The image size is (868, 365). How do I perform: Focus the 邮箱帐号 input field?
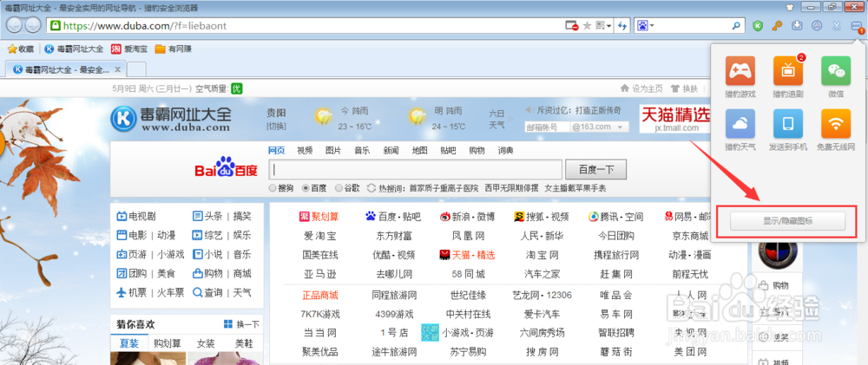[x=547, y=127]
